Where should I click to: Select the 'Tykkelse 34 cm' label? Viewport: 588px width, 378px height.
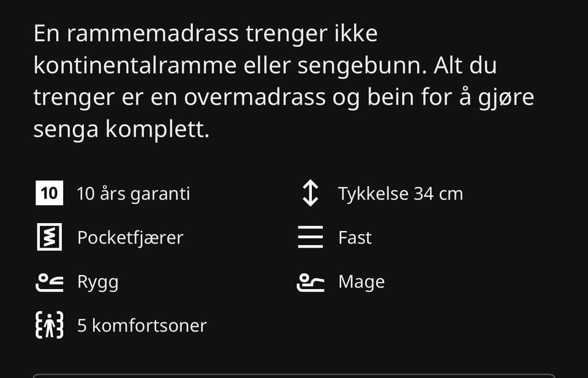(x=401, y=194)
